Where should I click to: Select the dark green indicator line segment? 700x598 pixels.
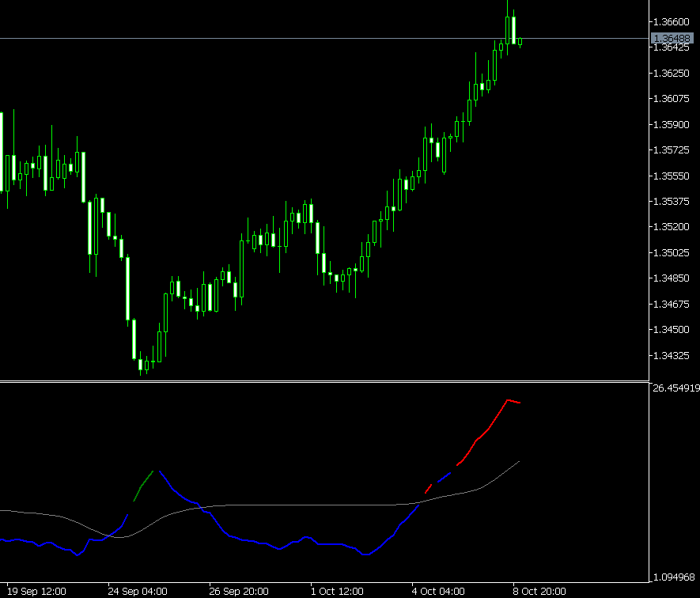pyautogui.click(x=143, y=485)
